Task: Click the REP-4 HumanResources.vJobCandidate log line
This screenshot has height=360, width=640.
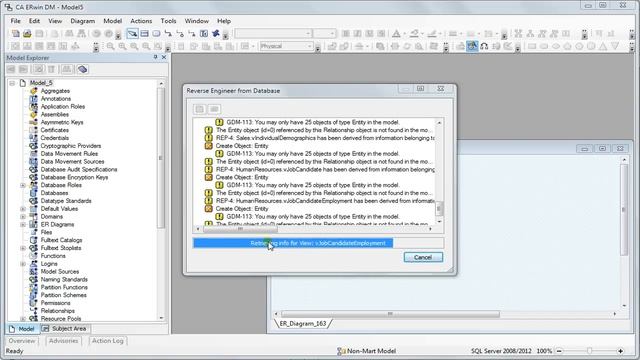Action: [x=325, y=169]
